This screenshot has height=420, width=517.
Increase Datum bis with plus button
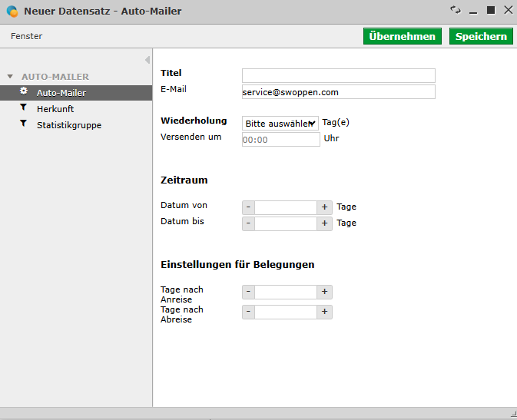coord(324,223)
